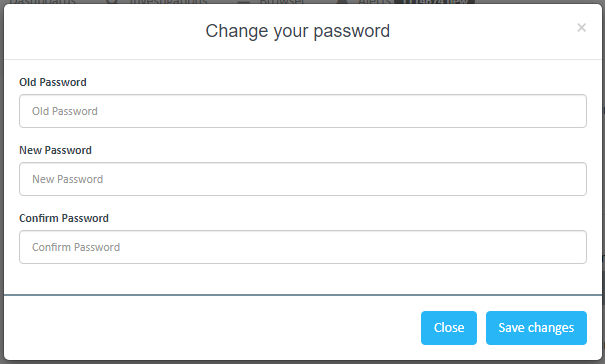Click the Confirm Password label text
Image resolution: width=605 pixels, height=364 pixels.
[x=64, y=218]
